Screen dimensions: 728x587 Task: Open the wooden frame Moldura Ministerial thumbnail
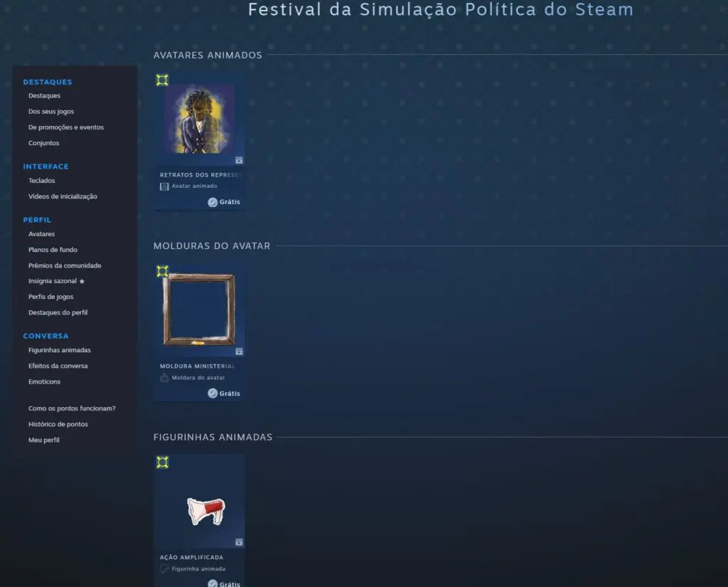click(199, 310)
